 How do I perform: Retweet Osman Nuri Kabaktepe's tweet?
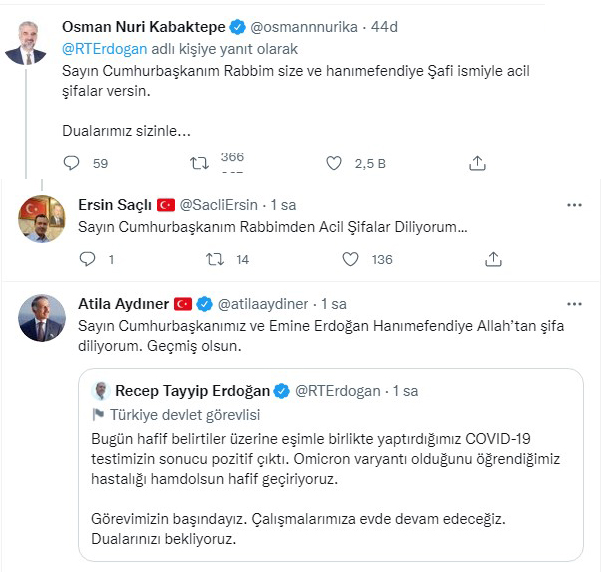(x=199, y=163)
